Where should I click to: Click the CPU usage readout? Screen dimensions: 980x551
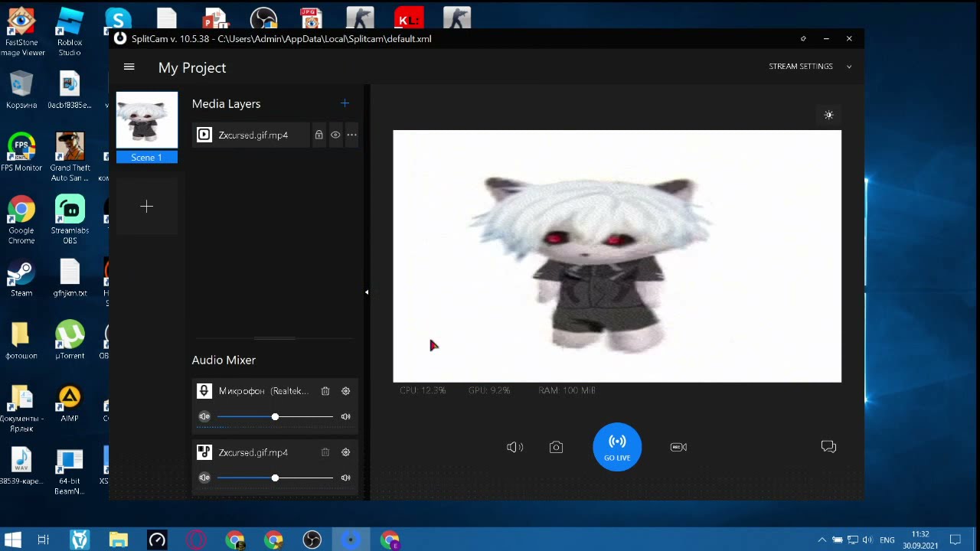coord(423,390)
